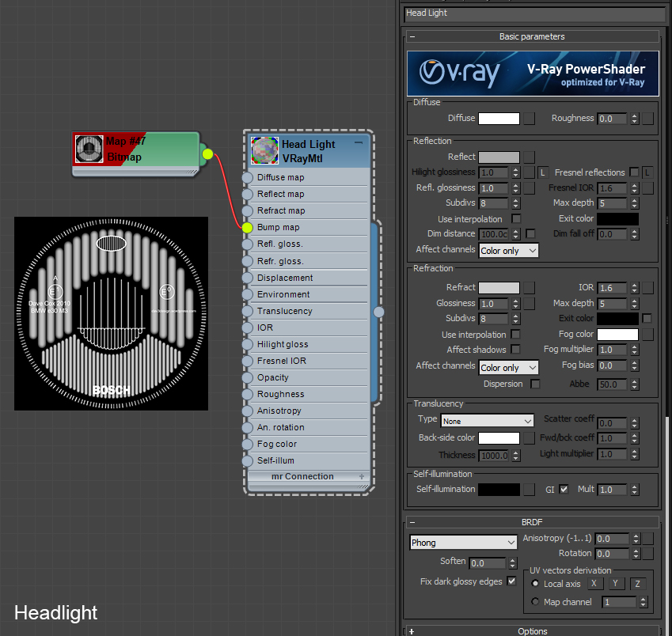Click the Head Light material name field
The width and height of the screenshot is (672, 636).
click(x=534, y=13)
